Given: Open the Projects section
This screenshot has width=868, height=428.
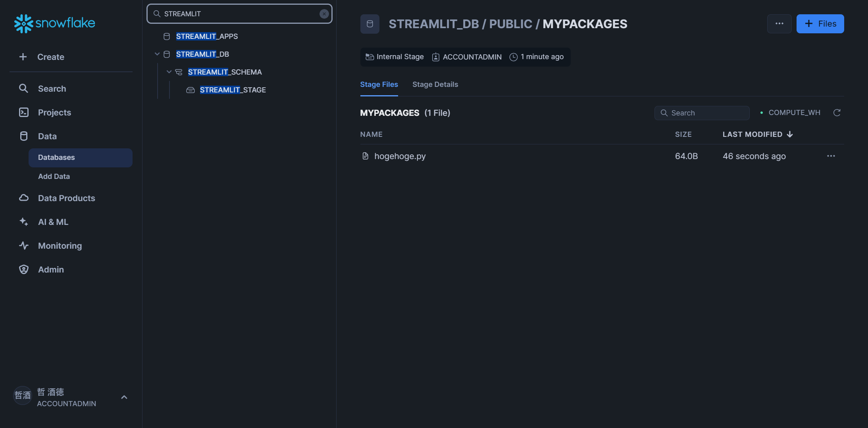Looking at the screenshot, I should pos(54,112).
